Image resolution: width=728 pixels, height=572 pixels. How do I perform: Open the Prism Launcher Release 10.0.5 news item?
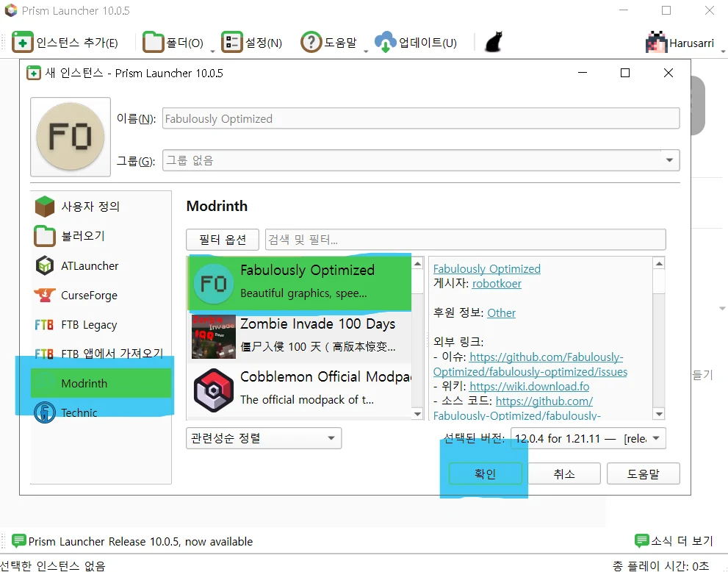(x=141, y=541)
